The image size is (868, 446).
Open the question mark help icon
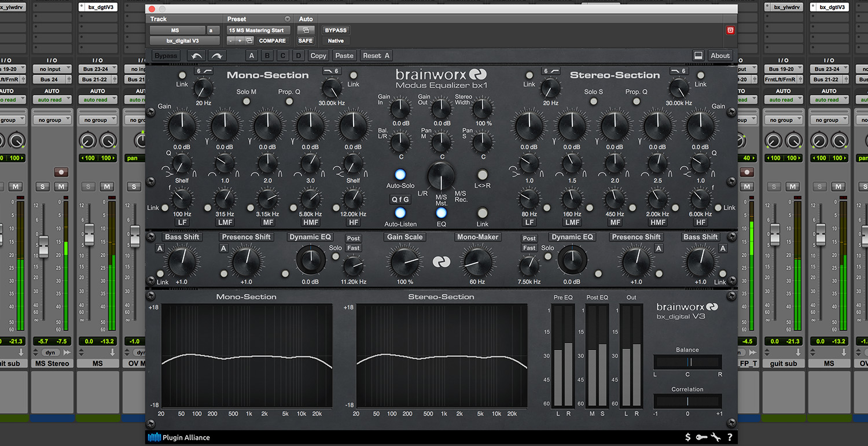click(x=730, y=437)
